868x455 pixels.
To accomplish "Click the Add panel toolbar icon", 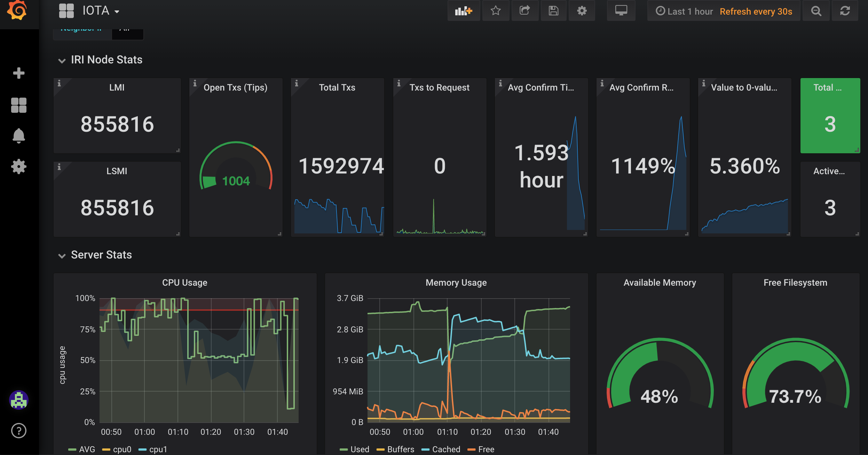I will pyautogui.click(x=464, y=11).
